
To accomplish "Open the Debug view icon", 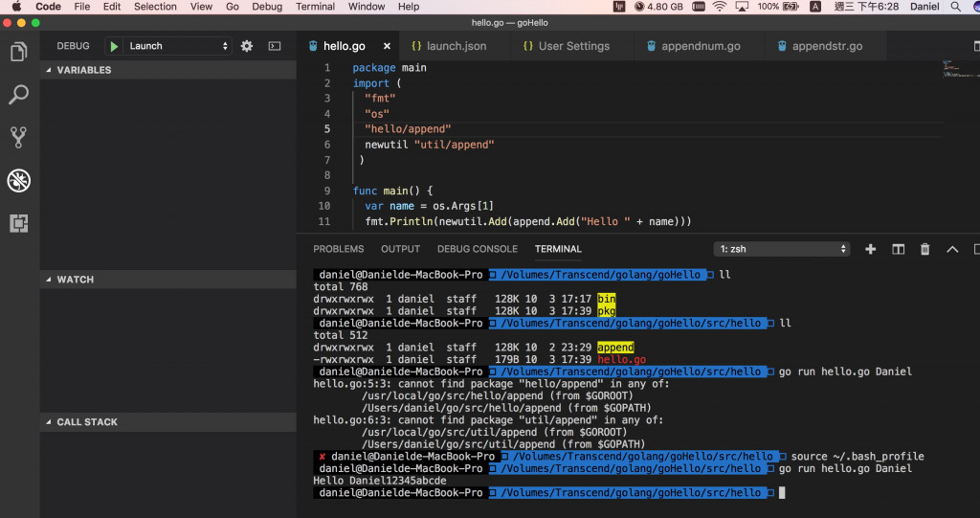I will click(19, 181).
